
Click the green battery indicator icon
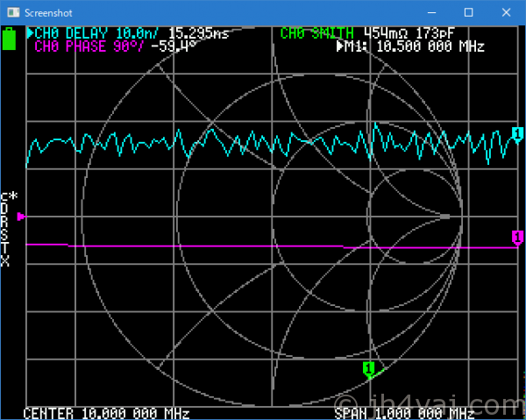(10, 39)
